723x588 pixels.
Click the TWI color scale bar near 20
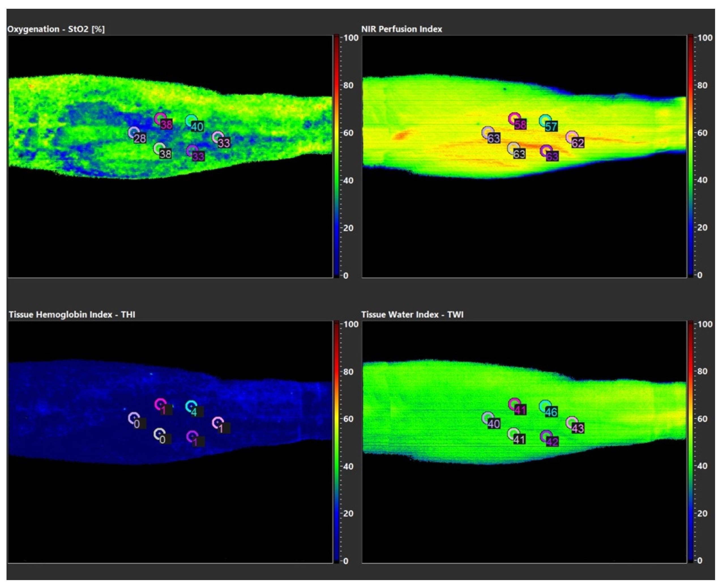(690, 513)
